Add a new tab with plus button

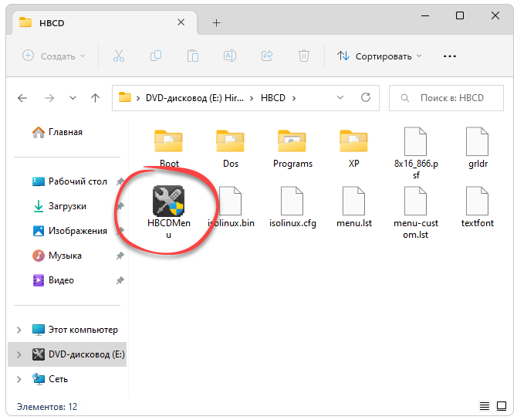[x=216, y=22]
